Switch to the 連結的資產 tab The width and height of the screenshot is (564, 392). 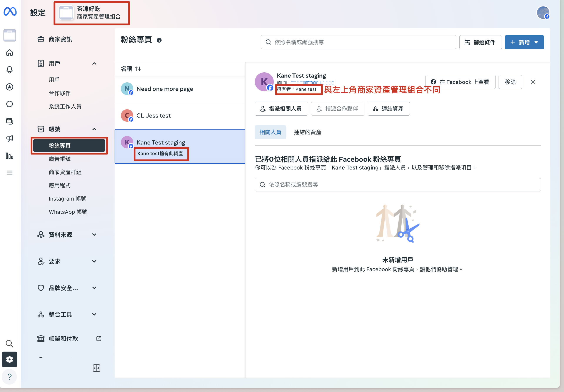307,132
